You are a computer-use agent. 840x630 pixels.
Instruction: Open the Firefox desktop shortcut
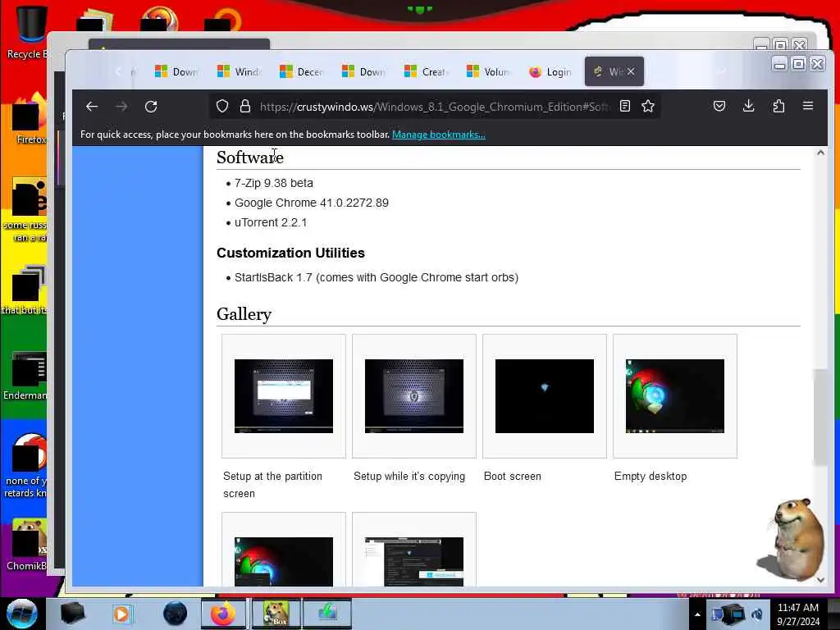tap(30, 119)
